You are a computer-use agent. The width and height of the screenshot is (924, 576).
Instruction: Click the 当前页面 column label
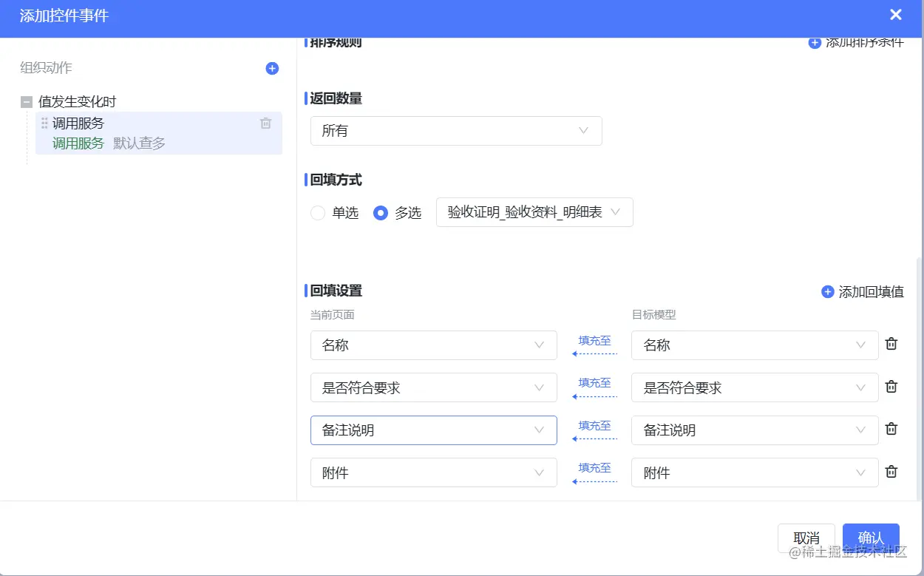click(x=333, y=315)
